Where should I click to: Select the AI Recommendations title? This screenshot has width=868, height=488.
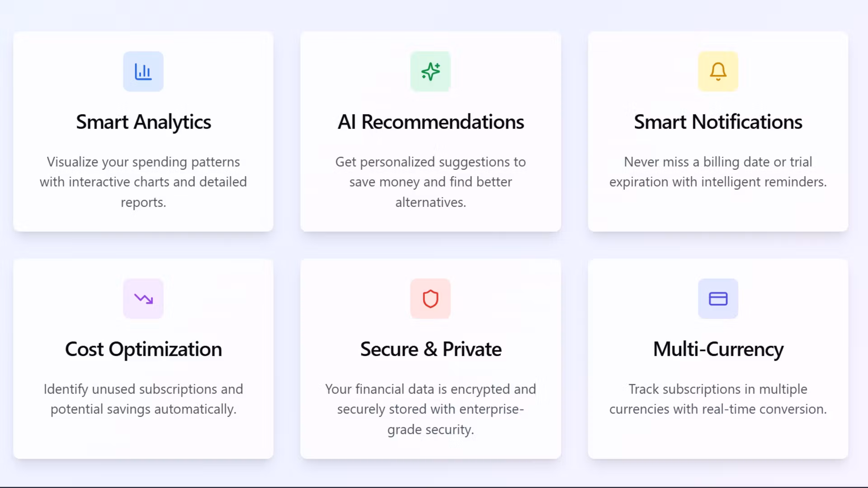click(430, 122)
